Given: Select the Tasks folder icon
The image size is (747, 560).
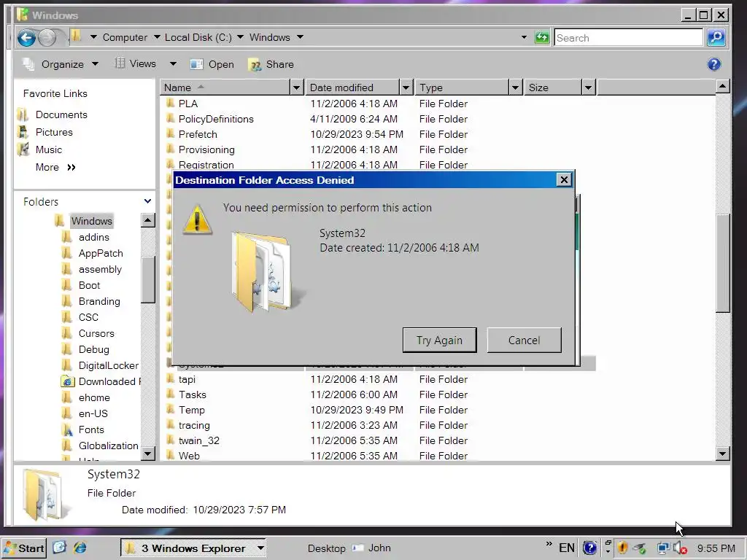Looking at the screenshot, I should click(x=170, y=394).
